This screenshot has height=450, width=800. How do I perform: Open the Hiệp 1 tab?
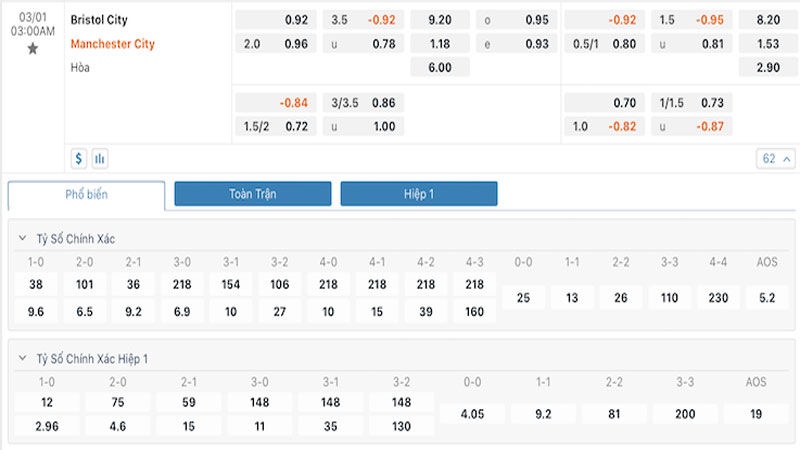pyautogui.click(x=419, y=194)
